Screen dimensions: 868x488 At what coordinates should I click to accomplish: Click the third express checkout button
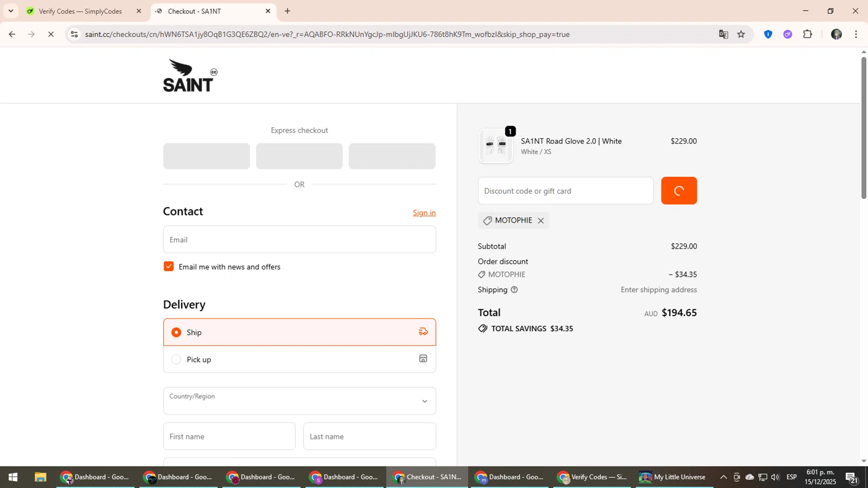pyautogui.click(x=392, y=156)
